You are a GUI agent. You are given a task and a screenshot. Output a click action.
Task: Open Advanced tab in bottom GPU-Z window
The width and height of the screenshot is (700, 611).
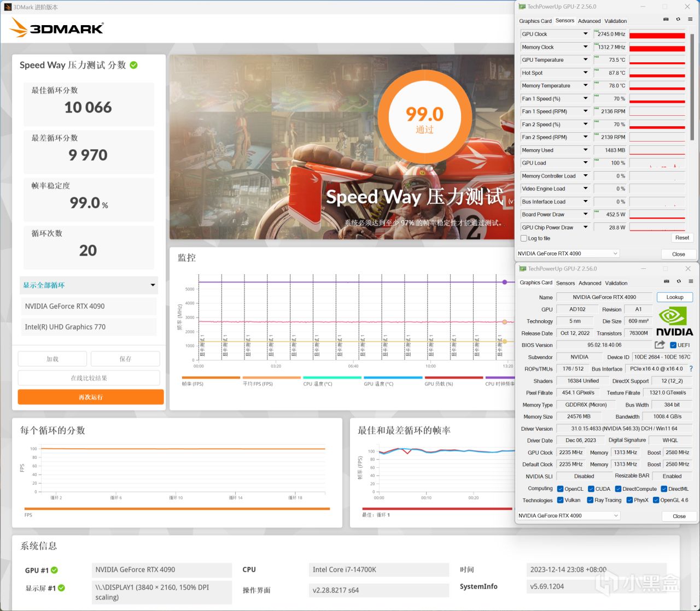[x=590, y=283]
